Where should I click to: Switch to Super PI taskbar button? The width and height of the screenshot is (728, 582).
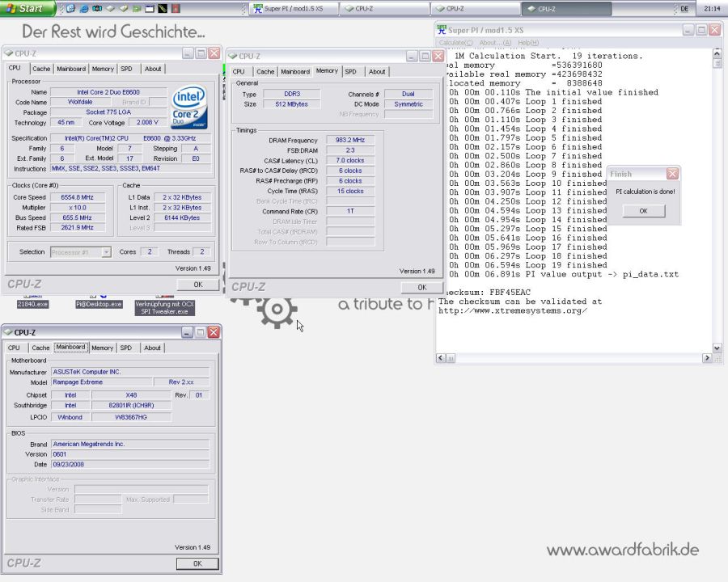coord(294,8)
